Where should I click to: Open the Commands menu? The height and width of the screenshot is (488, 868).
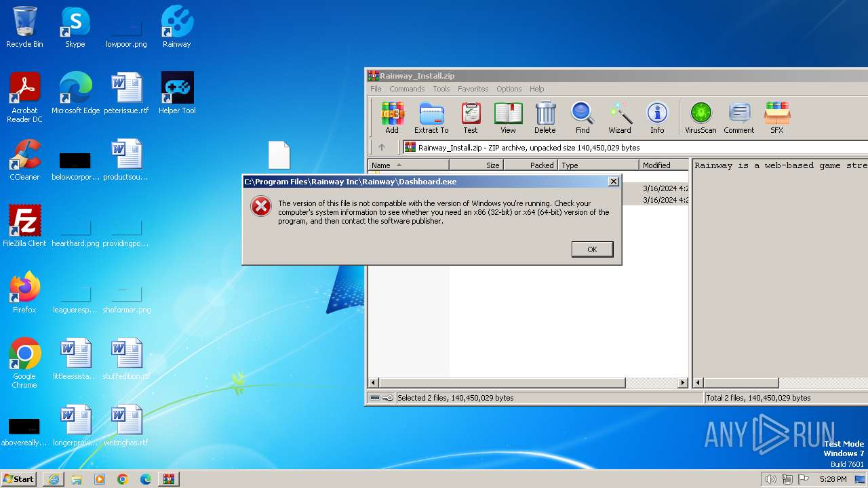click(407, 89)
